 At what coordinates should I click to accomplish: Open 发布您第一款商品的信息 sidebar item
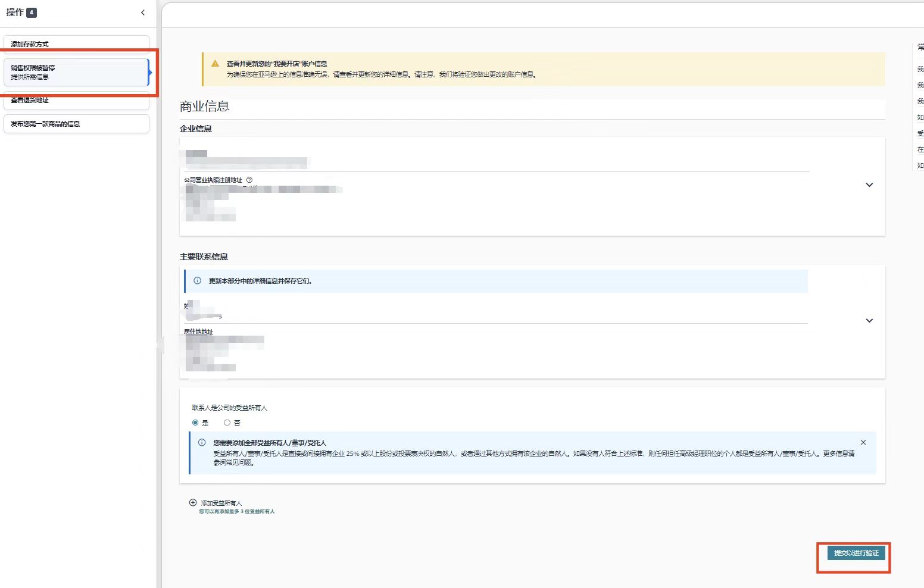[x=76, y=124]
